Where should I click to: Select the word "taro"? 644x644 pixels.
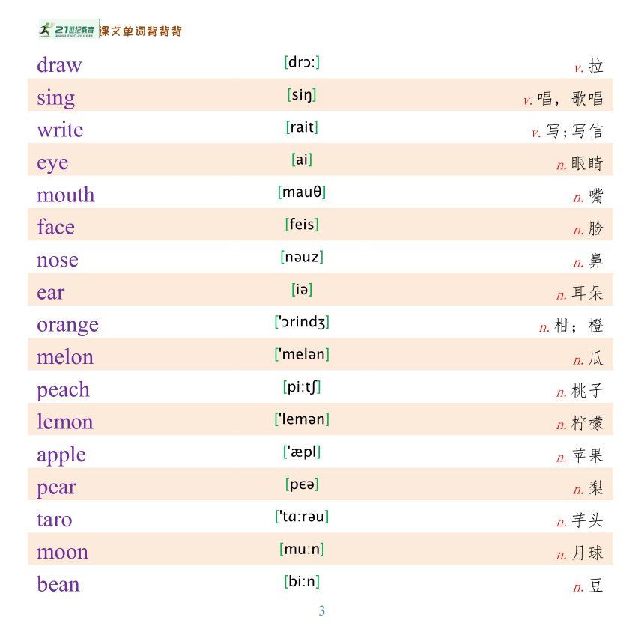click(x=55, y=520)
